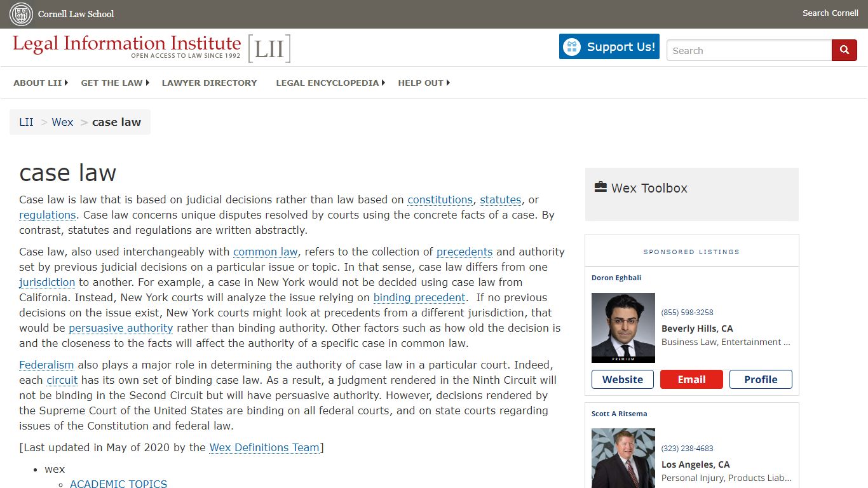
Task: Click the SPONSORED LISTINGS heading
Action: click(x=691, y=252)
